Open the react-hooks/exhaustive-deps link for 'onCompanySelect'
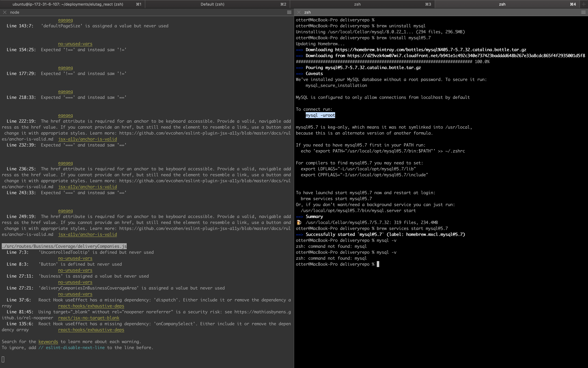 [x=91, y=330]
